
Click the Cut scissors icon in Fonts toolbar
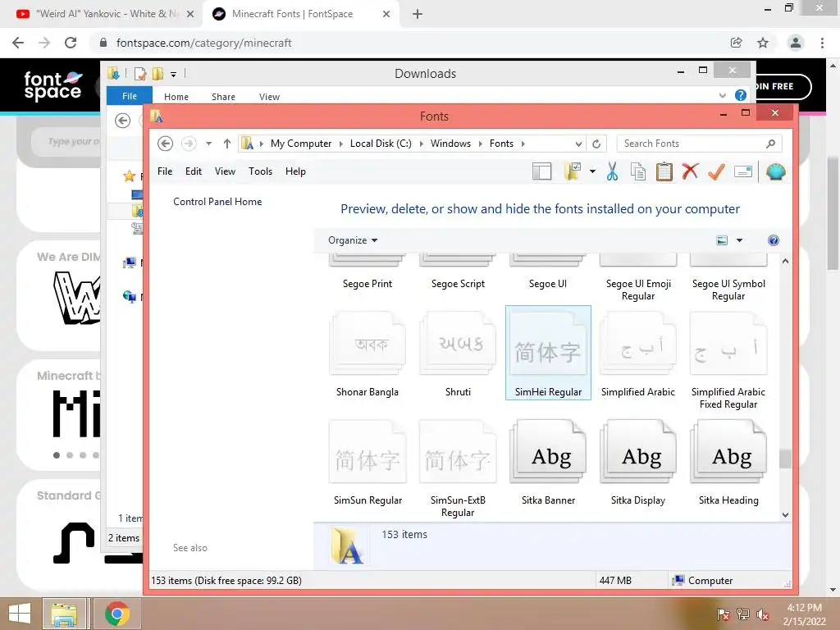(x=612, y=171)
